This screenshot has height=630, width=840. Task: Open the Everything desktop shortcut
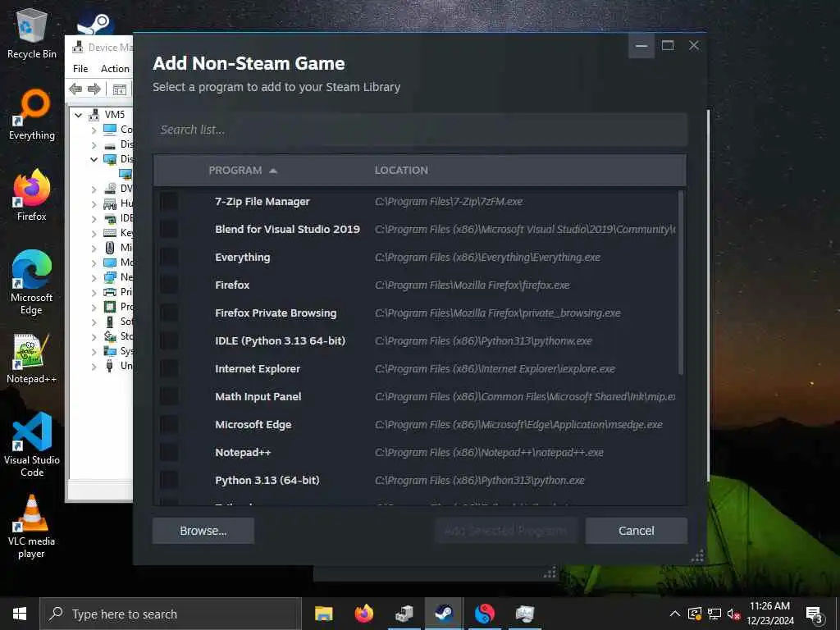coord(32,113)
